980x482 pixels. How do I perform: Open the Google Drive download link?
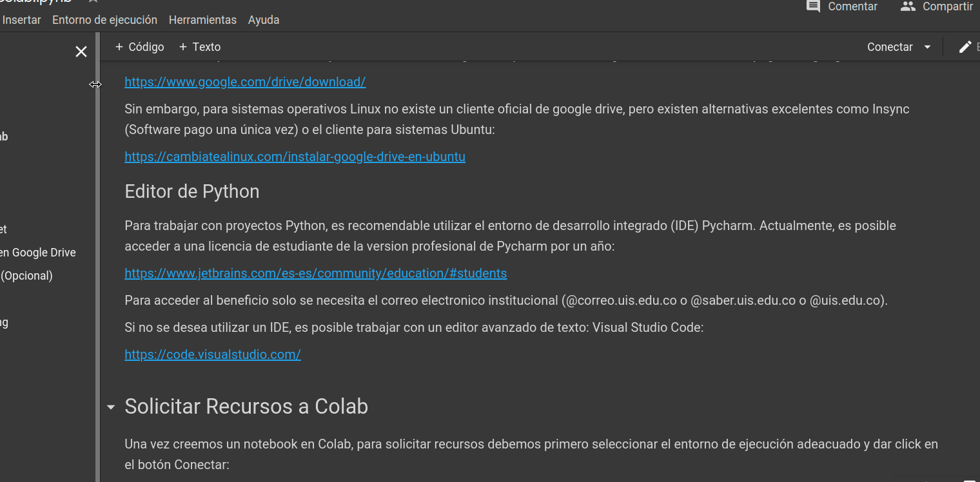coord(245,82)
